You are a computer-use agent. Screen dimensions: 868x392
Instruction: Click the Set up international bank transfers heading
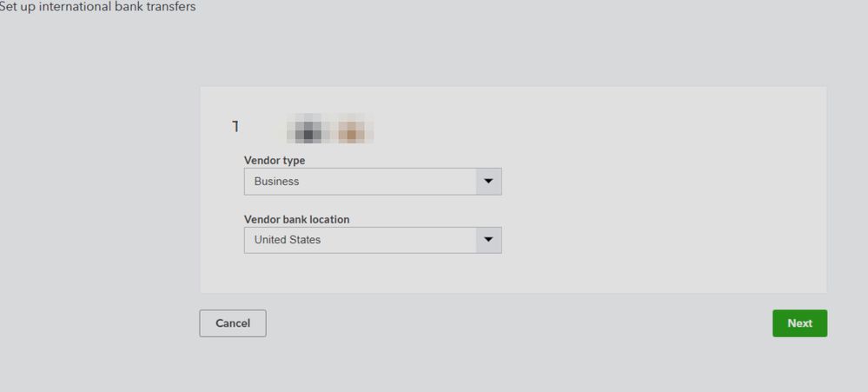point(97,7)
